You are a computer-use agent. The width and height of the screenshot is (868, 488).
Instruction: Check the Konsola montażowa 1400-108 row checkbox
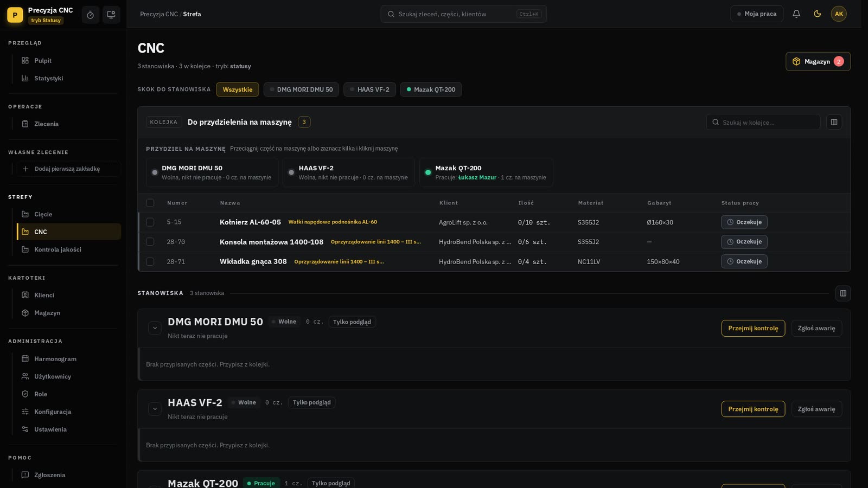[150, 242]
